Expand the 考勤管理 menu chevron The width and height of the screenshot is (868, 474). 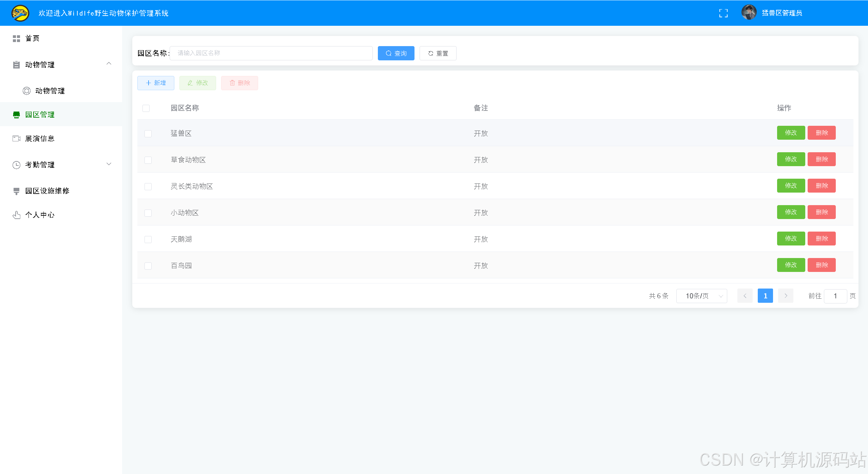click(109, 164)
